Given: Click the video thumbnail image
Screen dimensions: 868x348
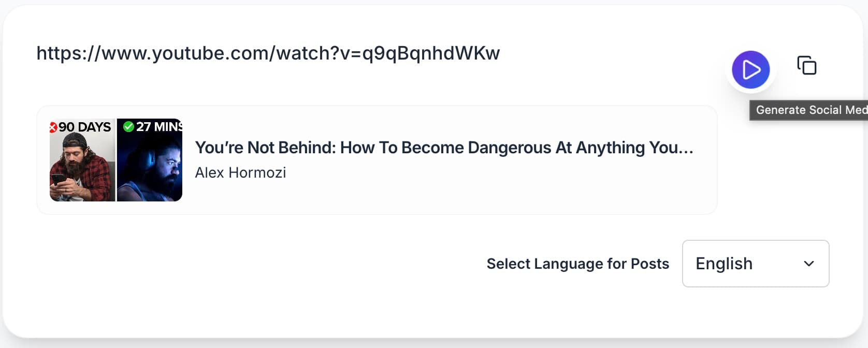Looking at the screenshot, I should 115,160.
